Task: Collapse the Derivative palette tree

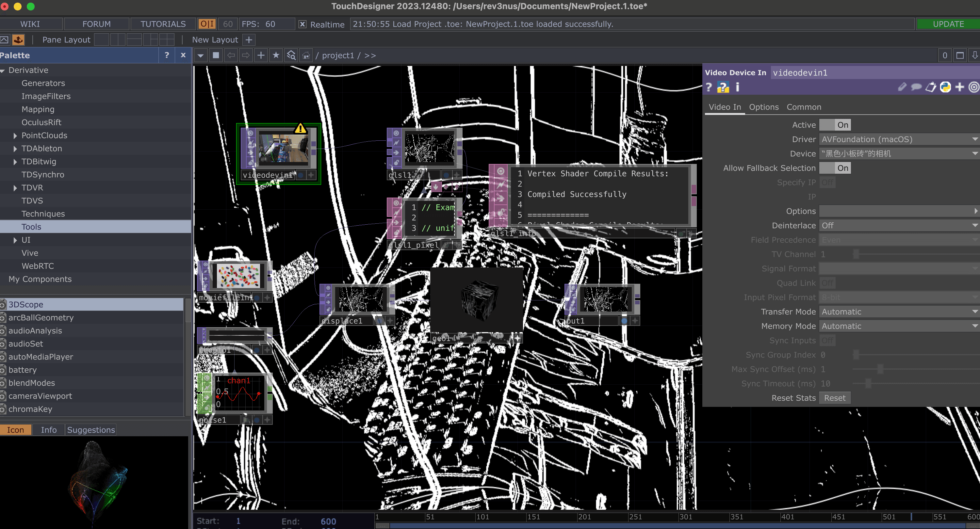Action: (x=3, y=71)
